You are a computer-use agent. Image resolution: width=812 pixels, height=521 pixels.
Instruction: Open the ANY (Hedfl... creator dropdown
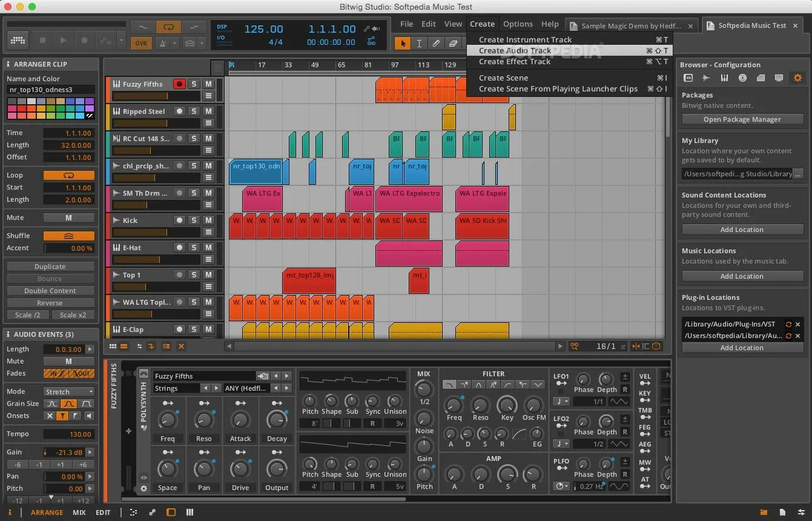click(248, 388)
